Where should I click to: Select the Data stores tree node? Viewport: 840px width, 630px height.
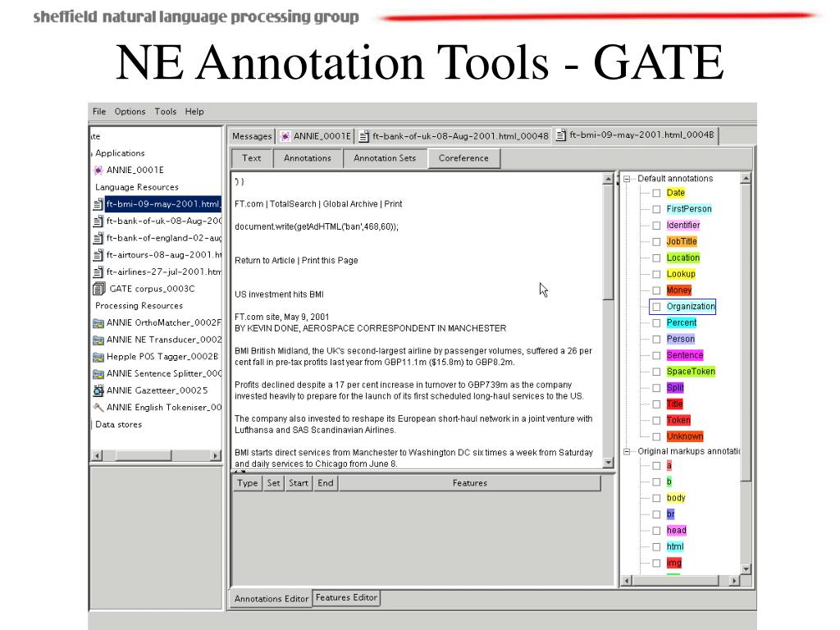click(x=118, y=425)
